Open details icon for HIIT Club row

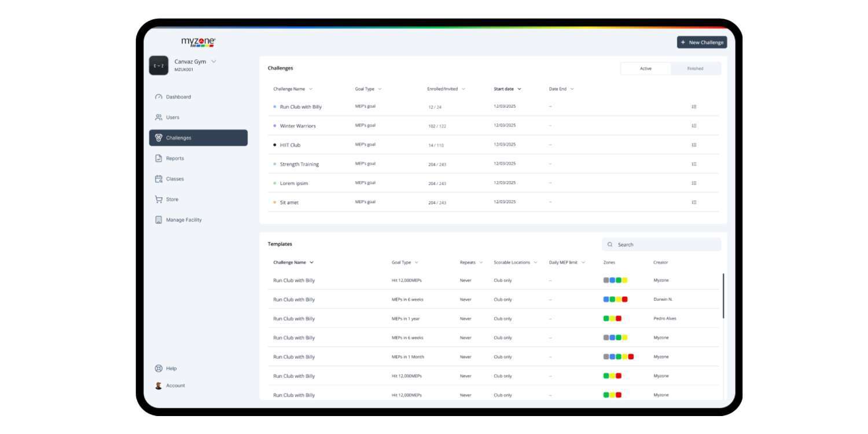(694, 145)
